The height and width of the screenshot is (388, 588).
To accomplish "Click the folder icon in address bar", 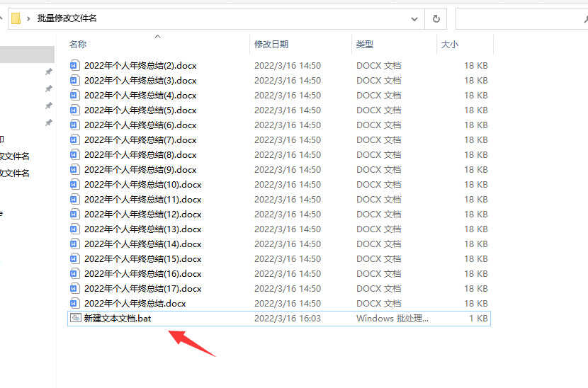I will click(16, 18).
